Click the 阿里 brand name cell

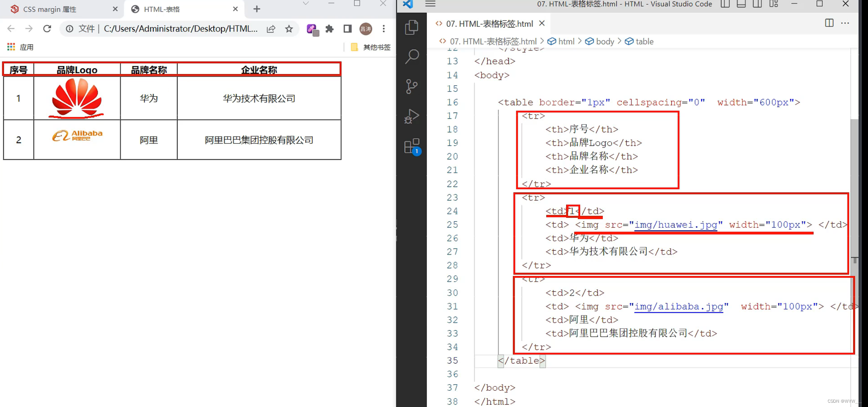[149, 140]
